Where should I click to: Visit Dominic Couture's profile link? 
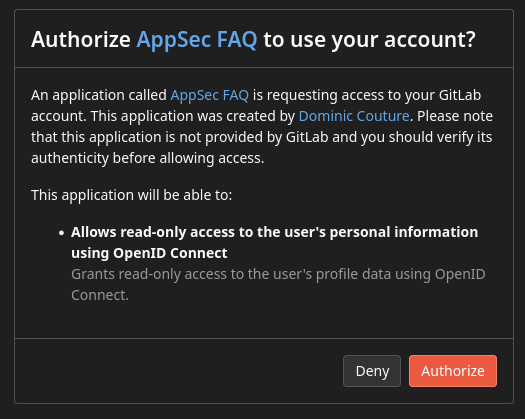pyautogui.click(x=354, y=116)
